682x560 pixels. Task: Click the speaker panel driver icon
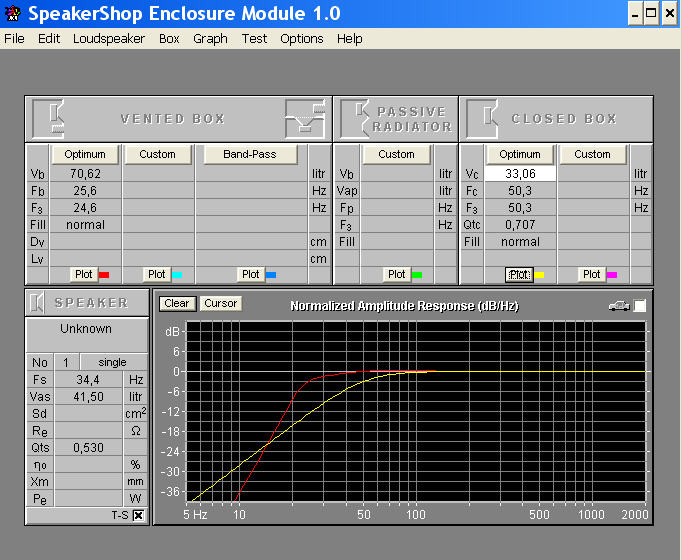(37, 303)
